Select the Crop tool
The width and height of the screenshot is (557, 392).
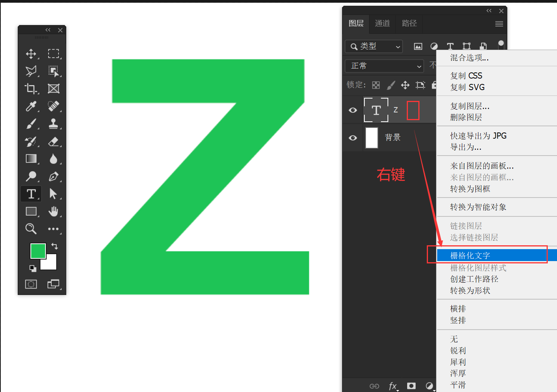31,89
